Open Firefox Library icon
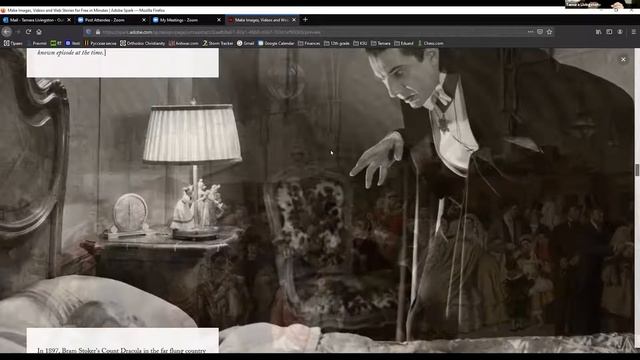This screenshot has width=640, height=360. pyautogui.click(x=598, y=32)
